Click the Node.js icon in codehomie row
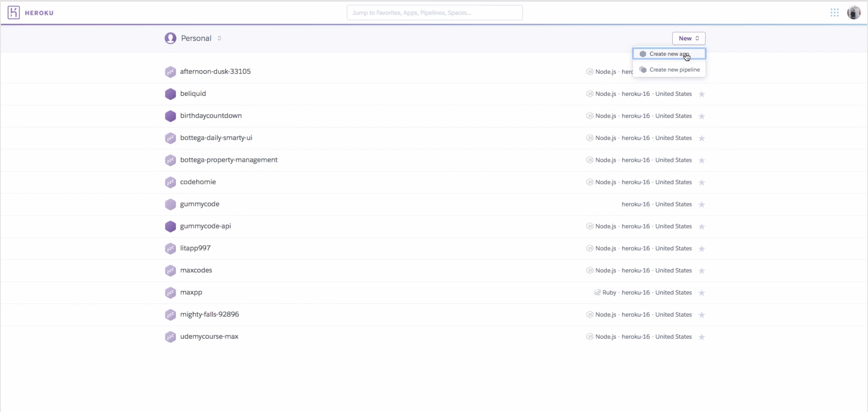The width and height of the screenshot is (868, 412). point(590,182)
